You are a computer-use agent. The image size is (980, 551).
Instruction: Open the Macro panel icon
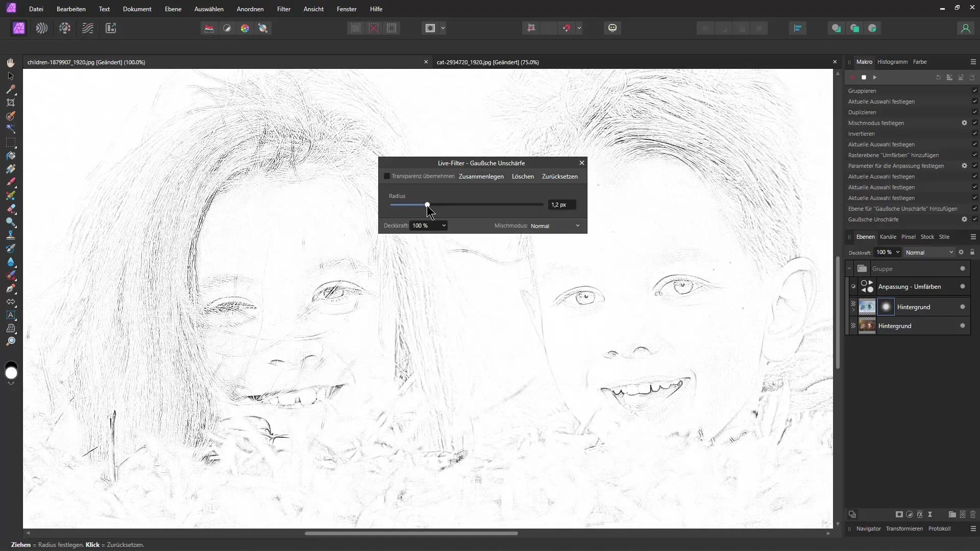[x=864, y=61]
